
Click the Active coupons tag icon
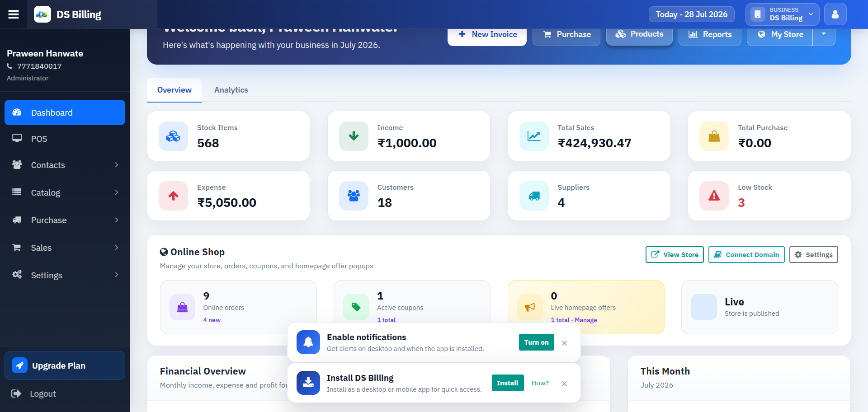(x=356, y=307)
